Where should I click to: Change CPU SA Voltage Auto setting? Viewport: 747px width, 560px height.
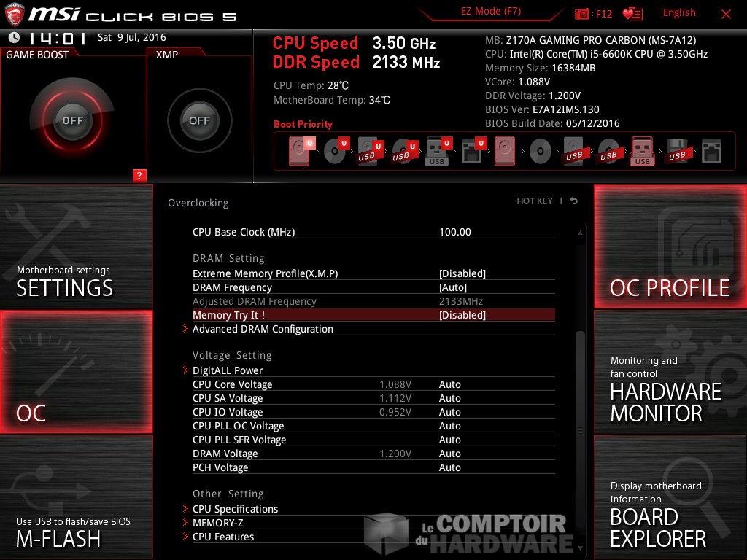449,398
